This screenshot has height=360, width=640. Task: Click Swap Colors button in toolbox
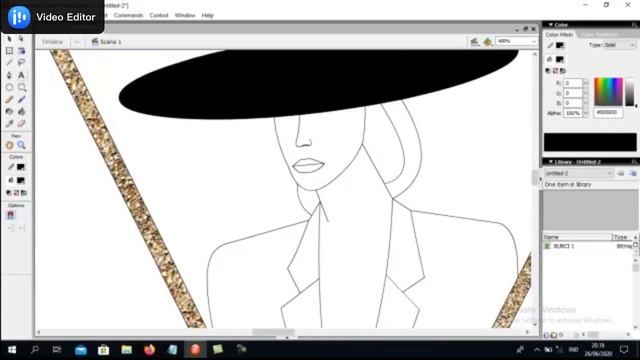(24, 193)
